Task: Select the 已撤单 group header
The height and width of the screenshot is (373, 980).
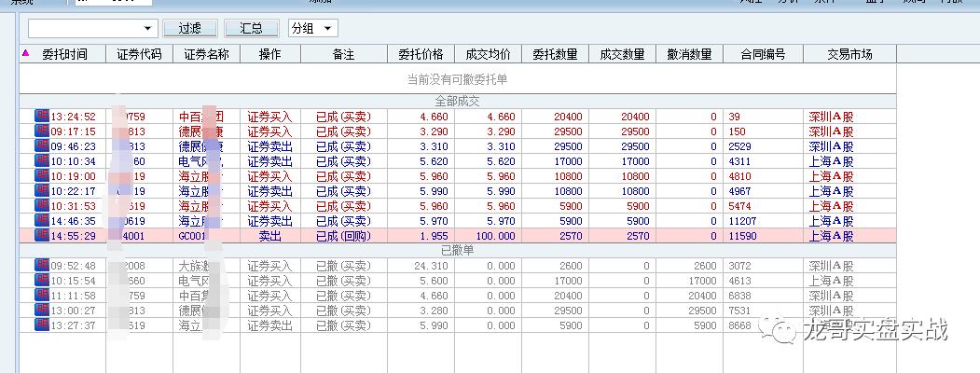Action: coord(458,251)
